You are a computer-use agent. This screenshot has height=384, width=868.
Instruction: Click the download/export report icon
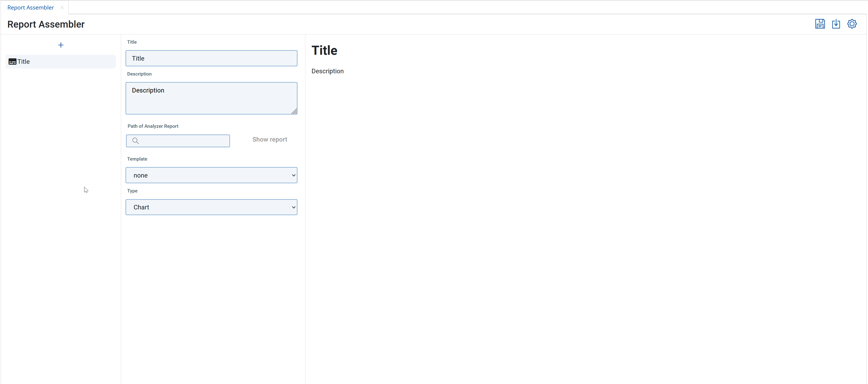836,24
